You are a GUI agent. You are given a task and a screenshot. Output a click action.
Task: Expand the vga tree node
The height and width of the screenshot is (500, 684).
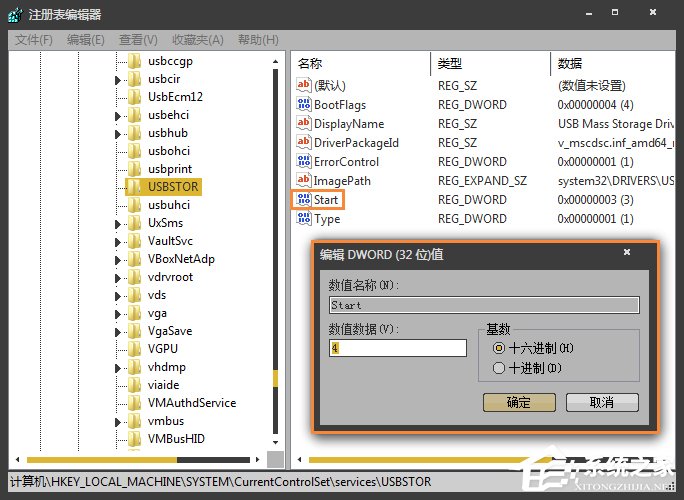117,314
